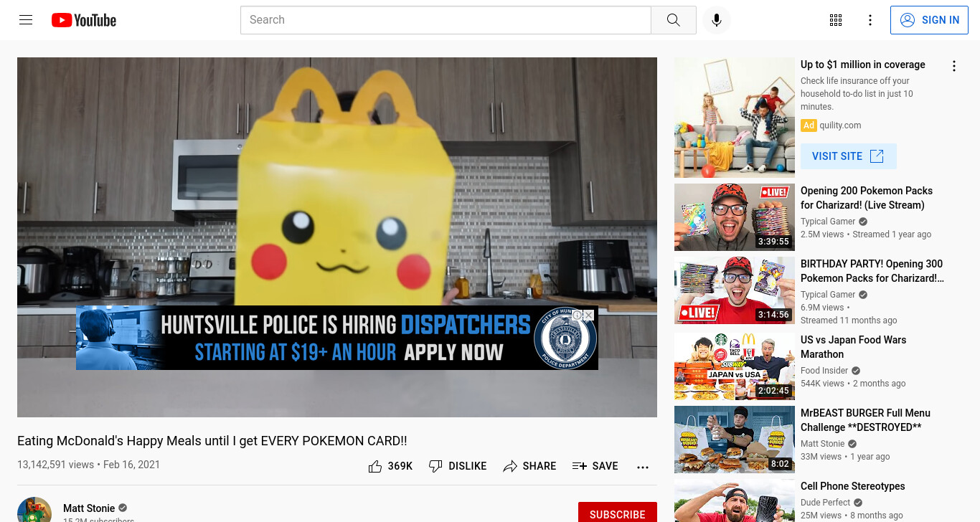The image size is (980, 522).
Task: Open Food Insider channel name
Action: (x=824, y=371)
